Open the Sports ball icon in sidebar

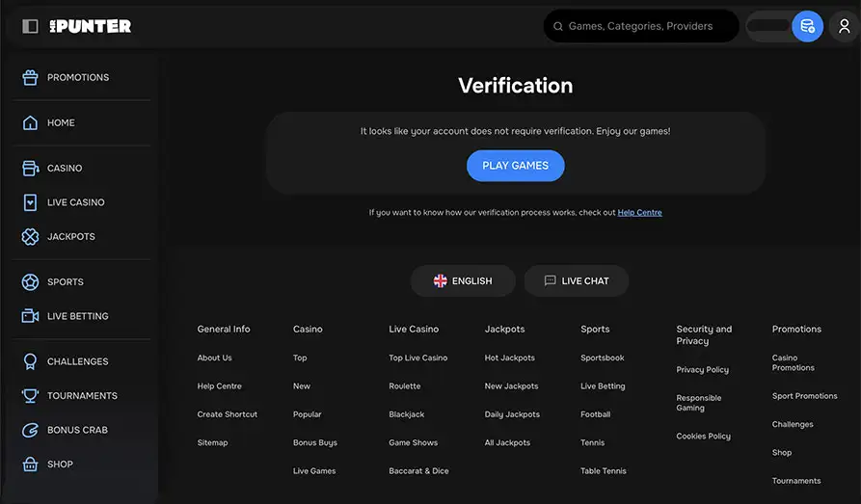30,281
